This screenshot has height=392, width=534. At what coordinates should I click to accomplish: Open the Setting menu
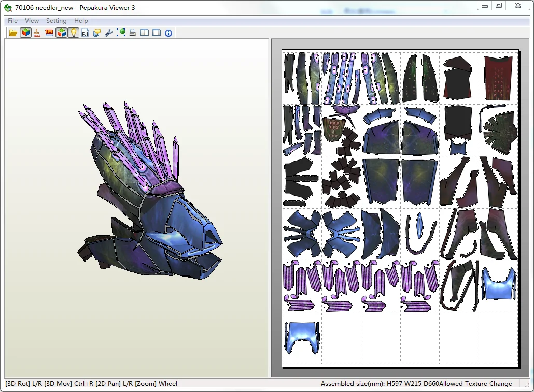[x=56, y=20]
